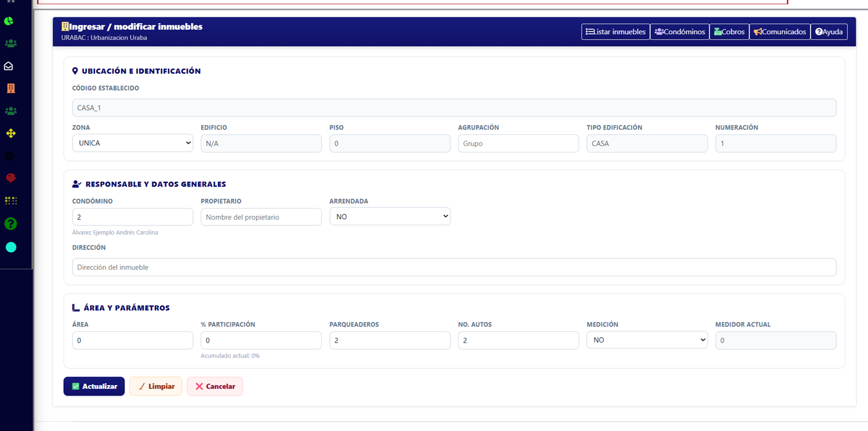
Task: Click the Numeración field
Action: [776, 143]
